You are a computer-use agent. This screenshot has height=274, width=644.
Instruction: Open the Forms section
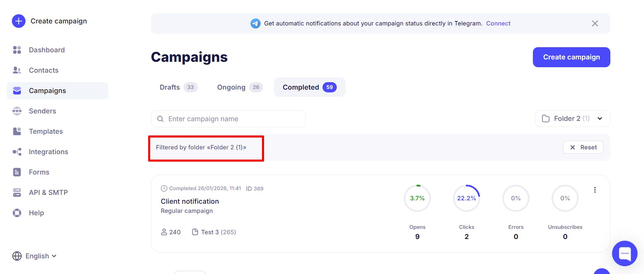click(39, 172)
